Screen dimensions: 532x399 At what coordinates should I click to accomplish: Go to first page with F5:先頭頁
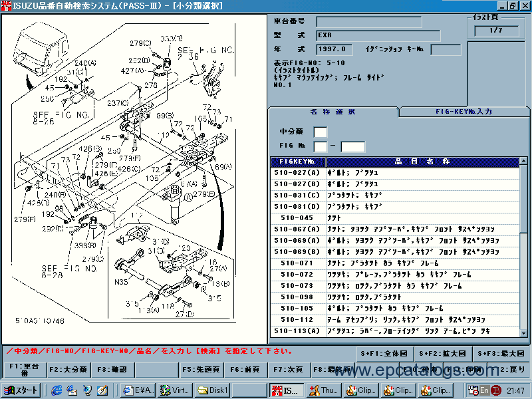[x=201, y=370]
